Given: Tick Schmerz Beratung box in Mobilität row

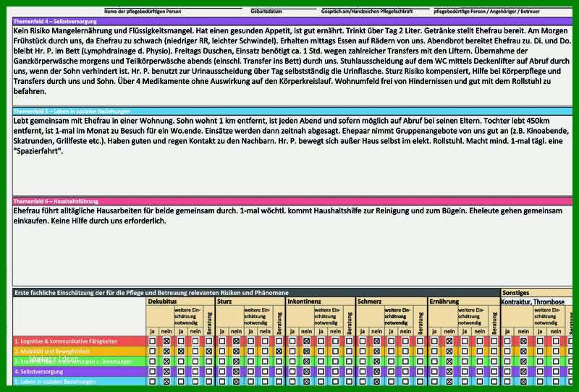Looking at the screenshot, I should [x=420, y=351].
